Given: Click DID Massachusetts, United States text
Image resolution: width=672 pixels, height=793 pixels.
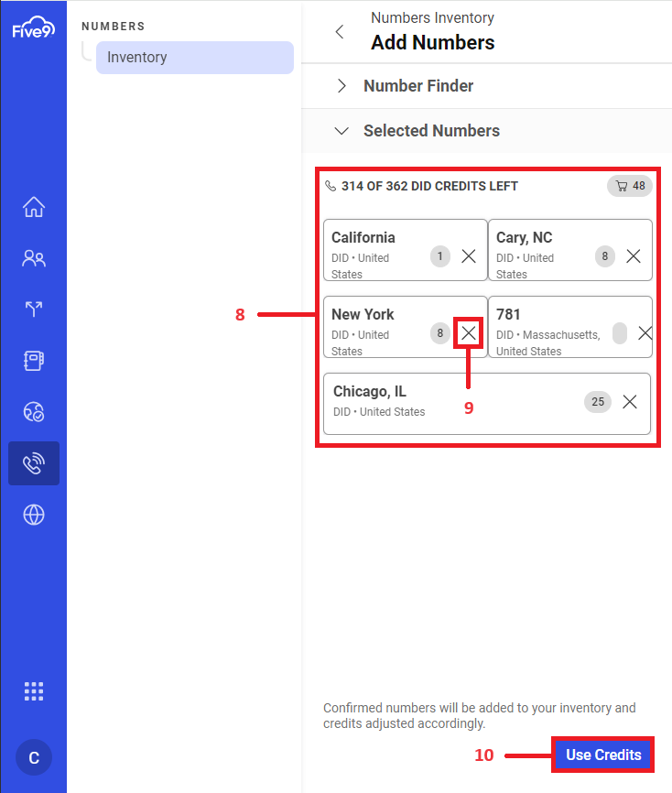Looking at the screenshot, I should [x=548, y=342].
